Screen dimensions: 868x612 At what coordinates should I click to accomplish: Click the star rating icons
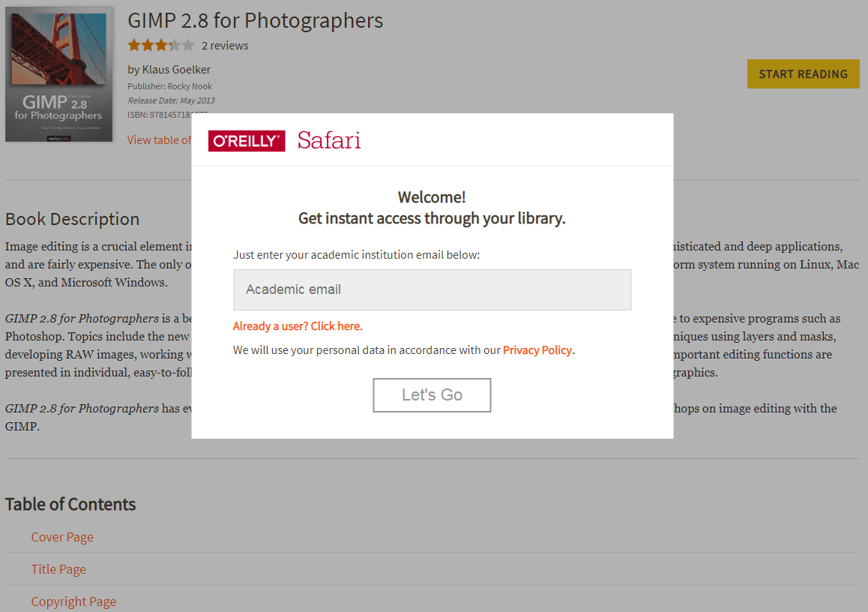(161, 46)
